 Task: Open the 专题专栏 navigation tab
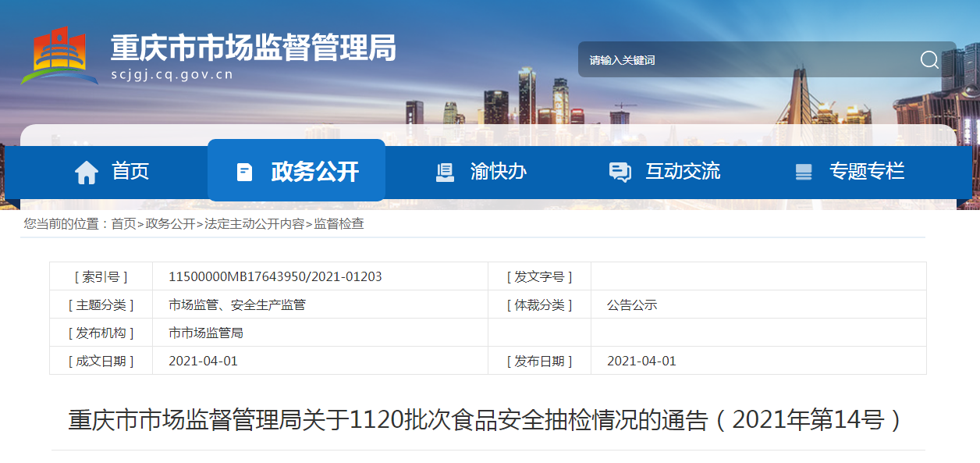(849, 171)
